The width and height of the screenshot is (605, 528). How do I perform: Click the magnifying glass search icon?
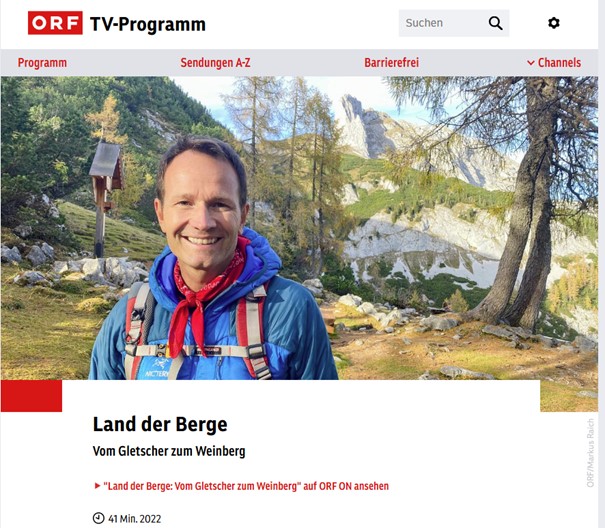point(495,23)
